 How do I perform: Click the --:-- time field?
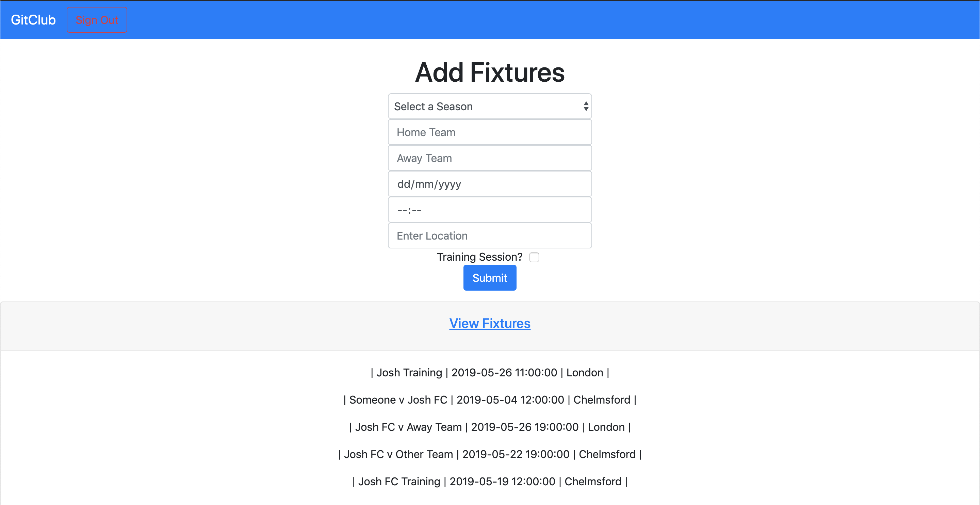490,210
